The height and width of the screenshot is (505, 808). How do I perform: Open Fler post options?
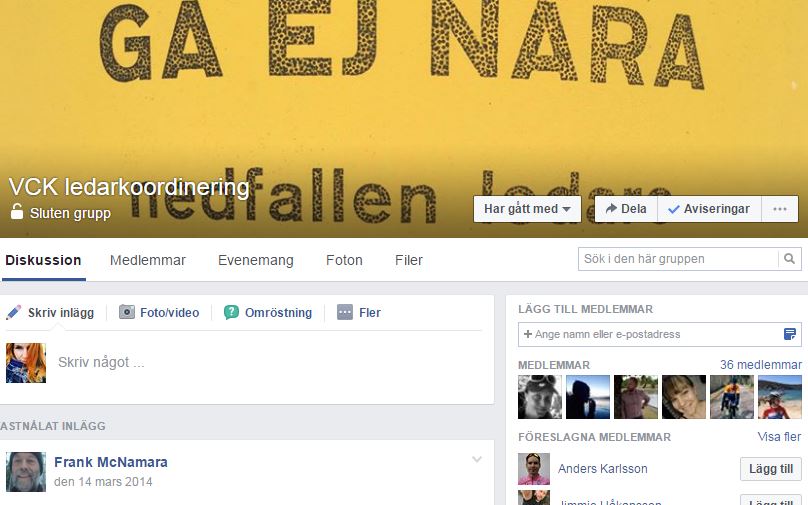[x=359, y=312]
